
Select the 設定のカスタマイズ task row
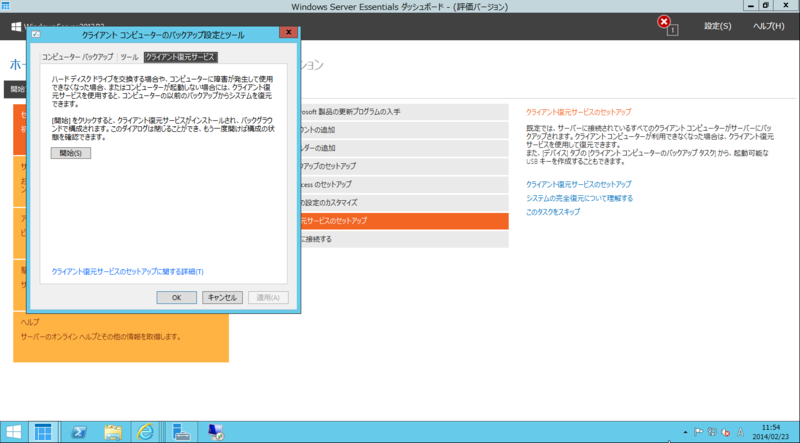click(404, 203)
